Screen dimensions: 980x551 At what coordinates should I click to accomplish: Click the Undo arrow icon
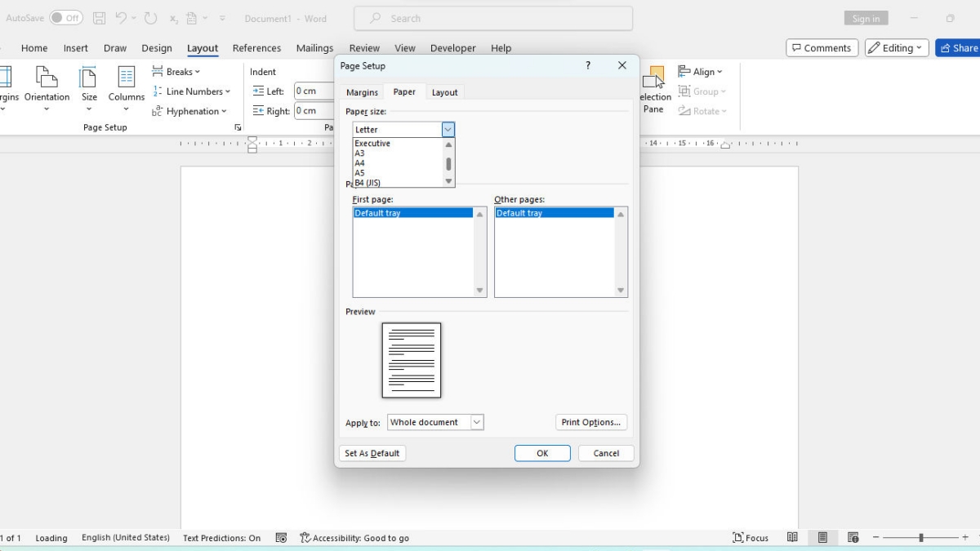pyautogui.click(x=122, y=18)
